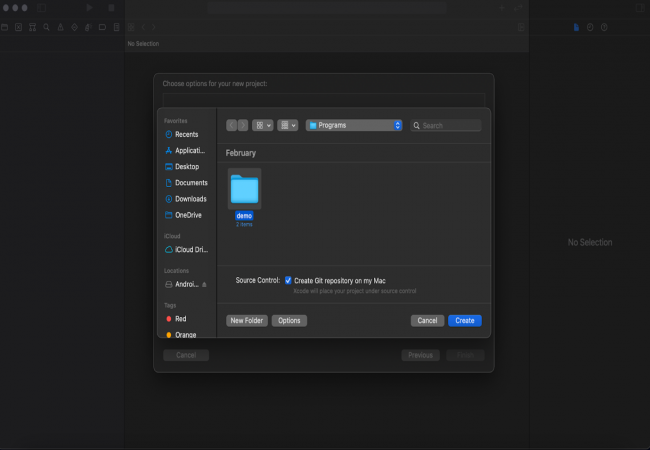Click the code review arrows icon
Image resolution: width=650 pixels, height=450 pixels.
(x=518, y=7)
